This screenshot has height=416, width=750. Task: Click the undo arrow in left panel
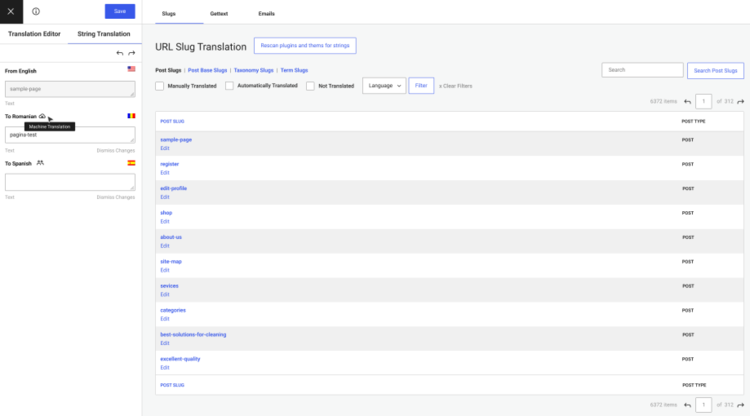(x=120, y=52)
